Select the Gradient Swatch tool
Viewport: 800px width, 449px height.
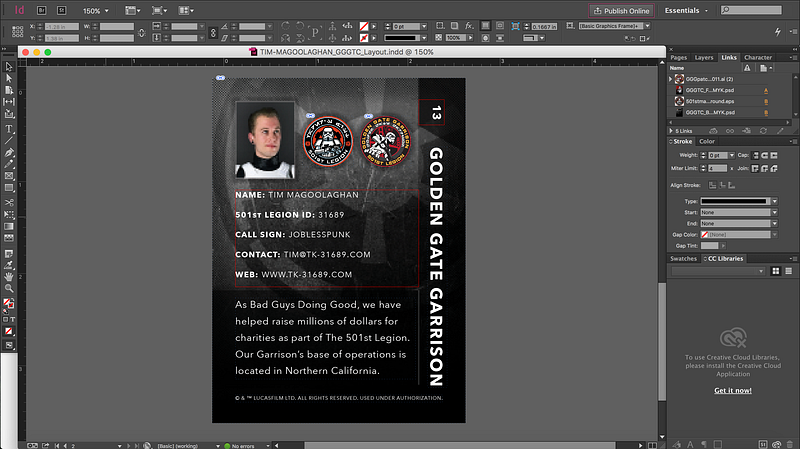coord(9,227)
